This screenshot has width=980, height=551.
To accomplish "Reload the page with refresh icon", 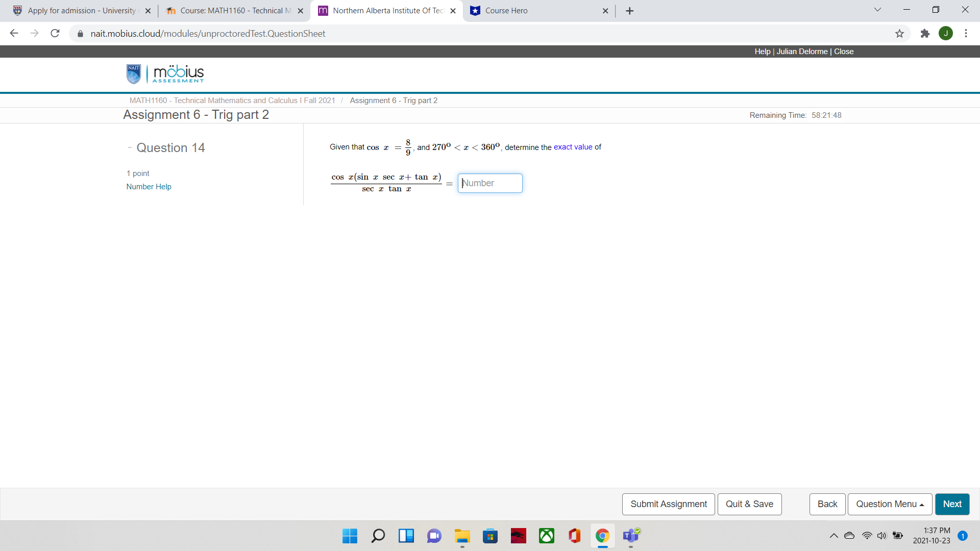I will click(55, 34).
